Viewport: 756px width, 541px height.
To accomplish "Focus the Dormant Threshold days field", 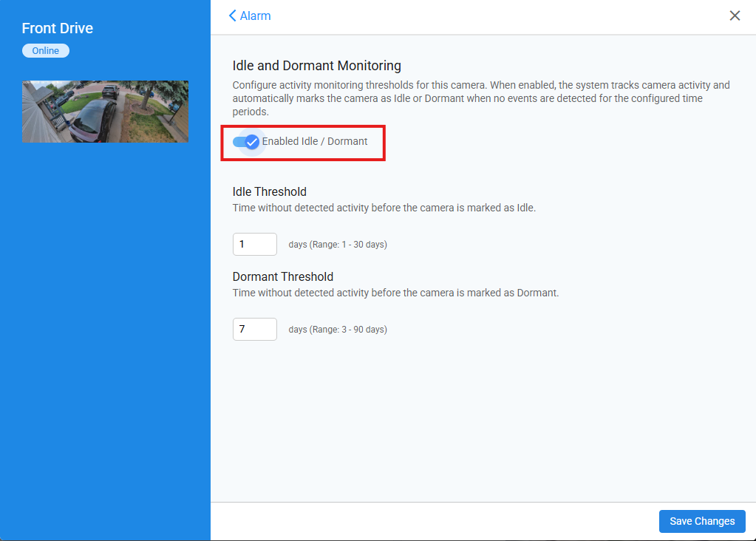I will pos(254,329).
